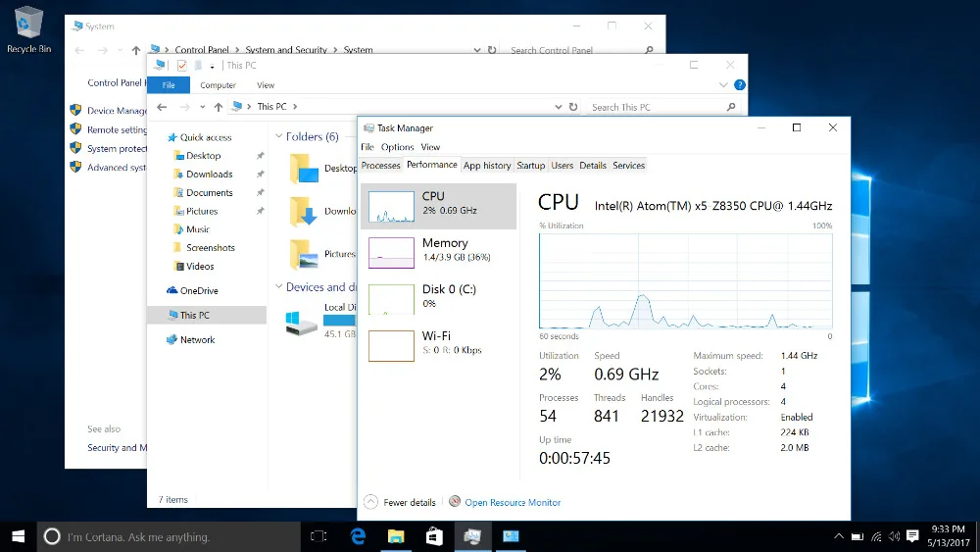Open the Action Center notification icon
The height and width of the screenshot is (552, 980).
[x=912, y=536]
